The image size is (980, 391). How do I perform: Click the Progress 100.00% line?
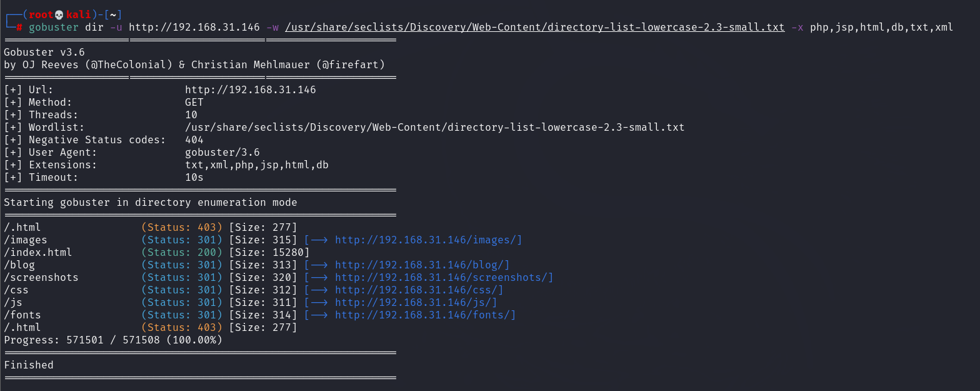point(113,340)
